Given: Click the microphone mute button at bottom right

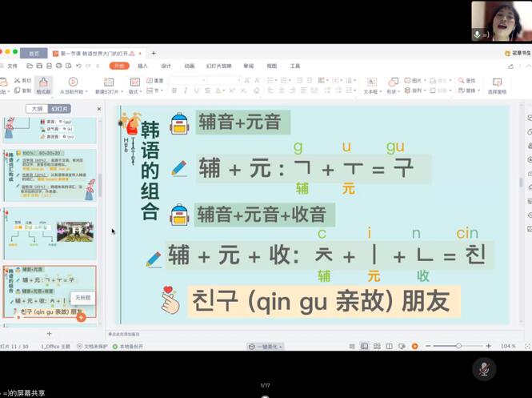Looking at the screenshot, I should [483, 368].
